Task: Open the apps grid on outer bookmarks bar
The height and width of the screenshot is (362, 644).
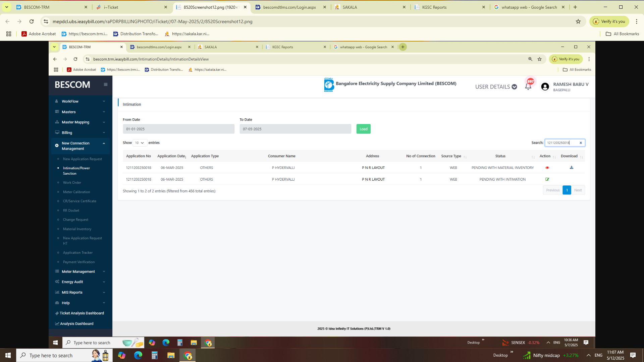Action: click(x=9, y=34)
